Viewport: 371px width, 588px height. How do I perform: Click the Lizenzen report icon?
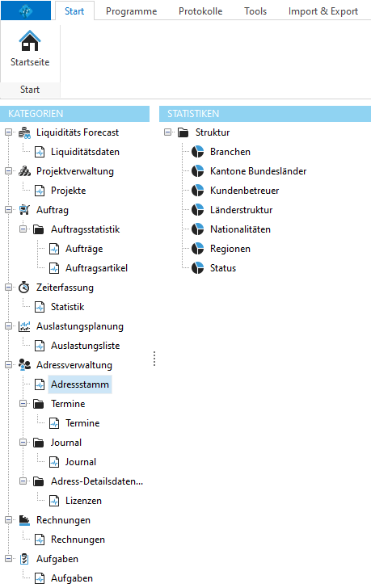[54, 501]
